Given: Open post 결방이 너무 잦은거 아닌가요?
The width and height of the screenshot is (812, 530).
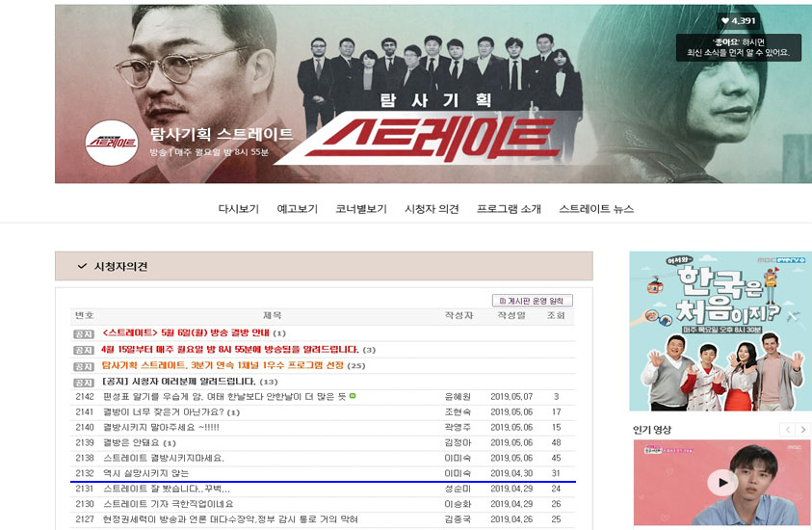Looking at the screenshot, I should [x=164, y=411].
